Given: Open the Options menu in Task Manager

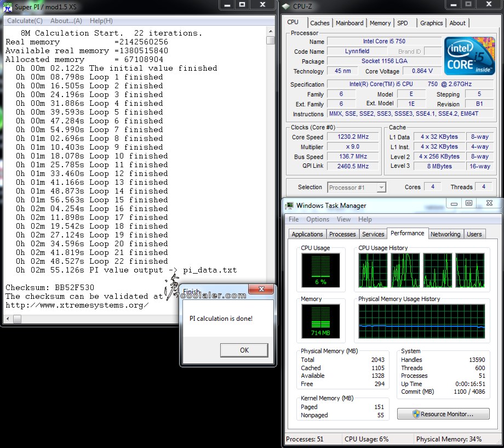Looking at the screenshot, I should click(318, 219).
